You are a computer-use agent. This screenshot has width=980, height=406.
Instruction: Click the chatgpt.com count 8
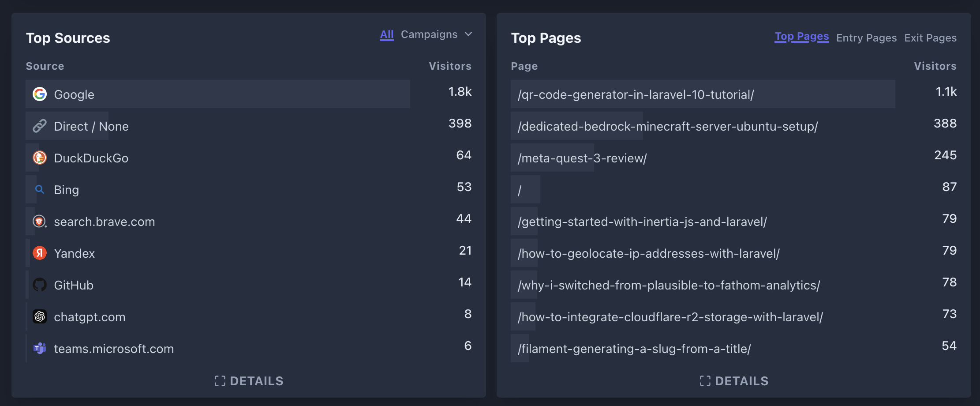point(468,314)
